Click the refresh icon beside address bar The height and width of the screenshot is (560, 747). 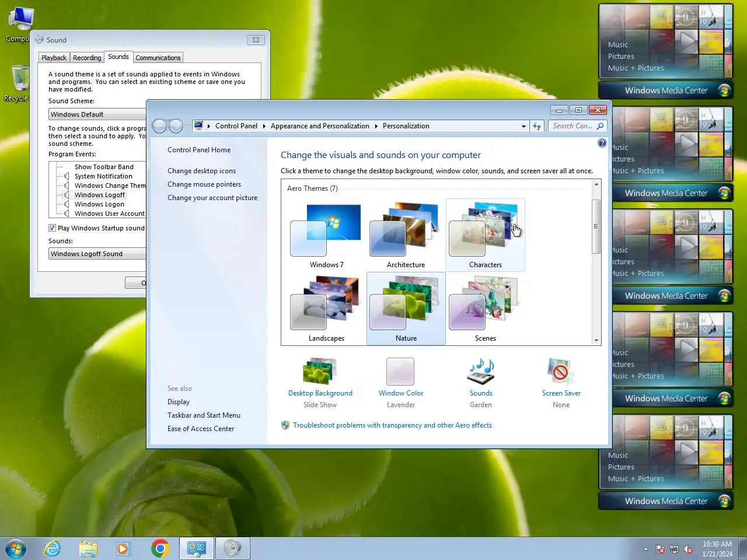point(537,126)
